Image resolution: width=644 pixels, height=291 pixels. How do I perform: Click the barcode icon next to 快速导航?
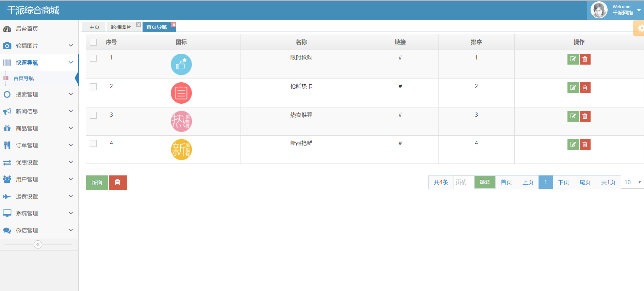pyautogui.click(x=7, y=63)
